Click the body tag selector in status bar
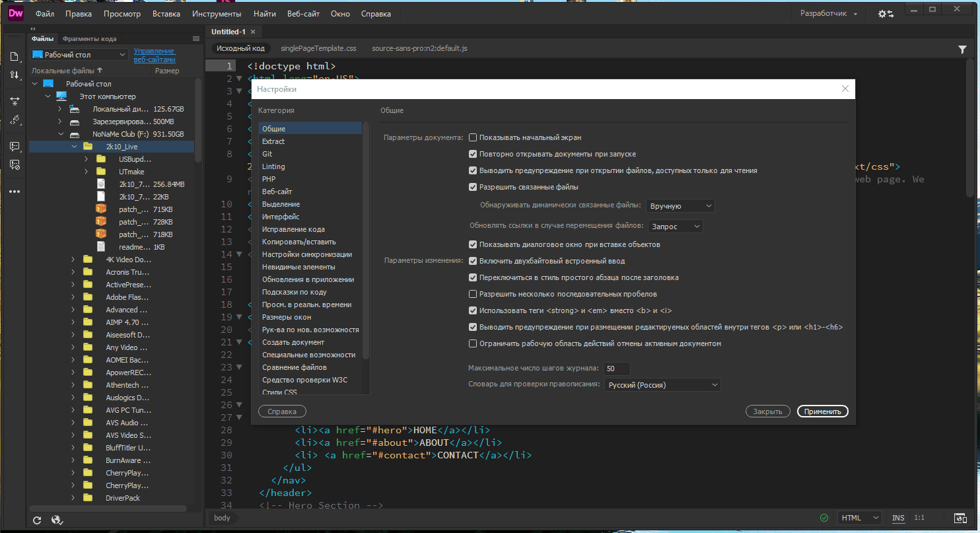Viewport: 980px width, 533px height. tap(222, 518)
